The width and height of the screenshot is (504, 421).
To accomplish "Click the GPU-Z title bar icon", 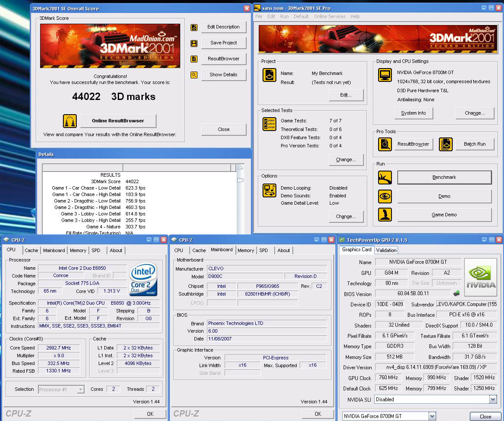I will coord(342,240).
